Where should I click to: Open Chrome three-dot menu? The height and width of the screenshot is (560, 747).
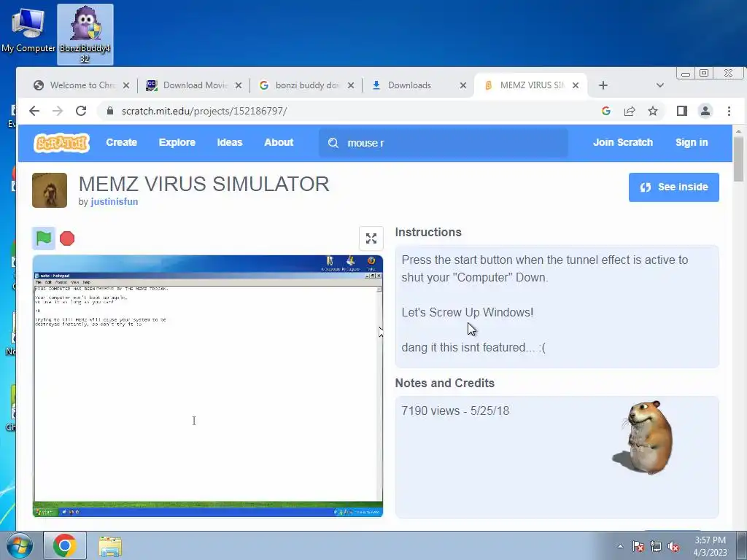[x=729, y=111]
